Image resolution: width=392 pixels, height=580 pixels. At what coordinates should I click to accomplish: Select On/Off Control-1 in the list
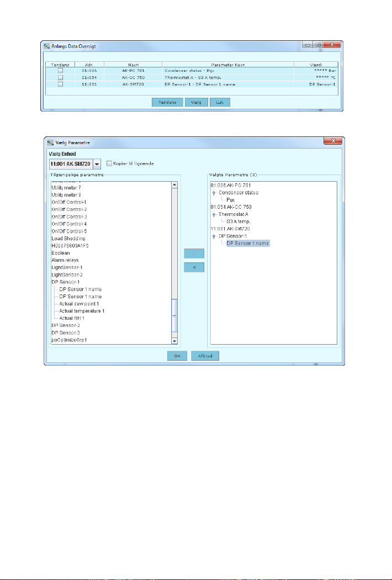click(69, 202)
